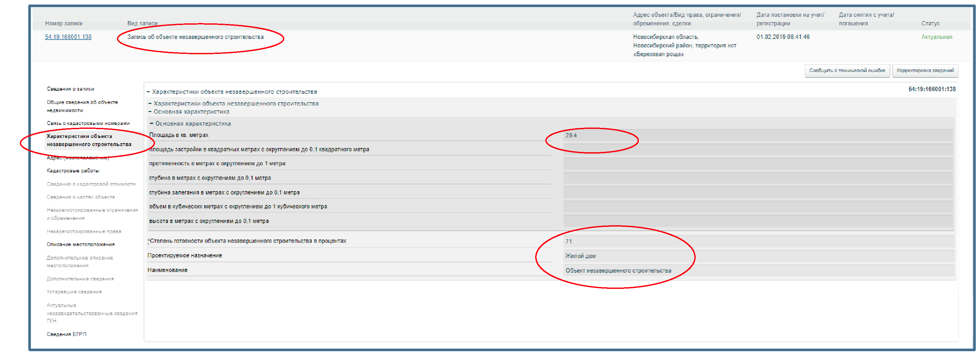Click 'Актуальная' status text
Viewport: 980px width, 358px height.
click(x=937, y=37)
